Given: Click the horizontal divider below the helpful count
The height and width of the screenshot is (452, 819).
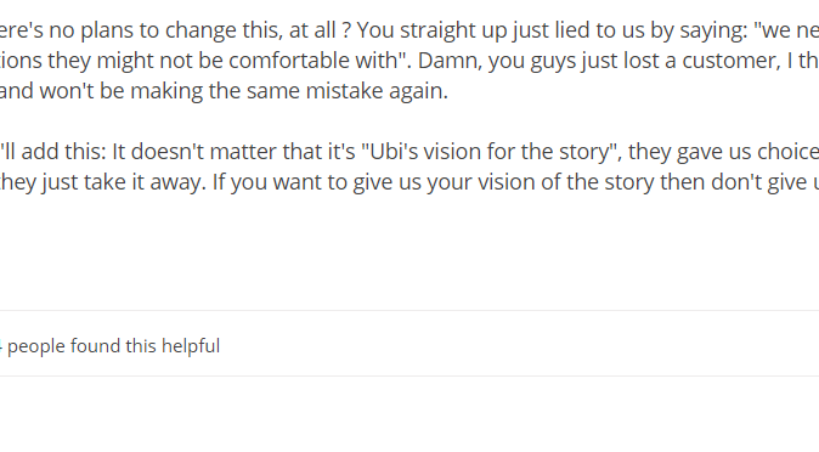Looking at the screenshot, I should [x=400, y=376].
